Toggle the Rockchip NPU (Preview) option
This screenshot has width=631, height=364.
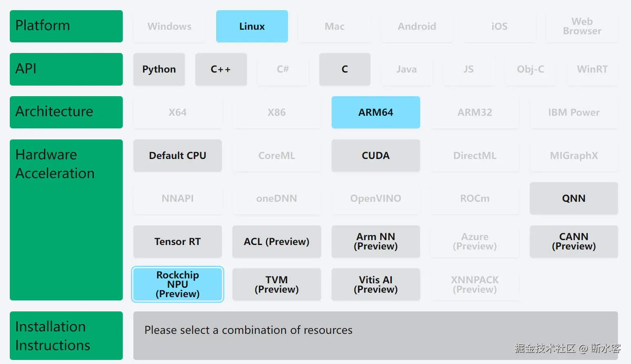tap(177, 285)
